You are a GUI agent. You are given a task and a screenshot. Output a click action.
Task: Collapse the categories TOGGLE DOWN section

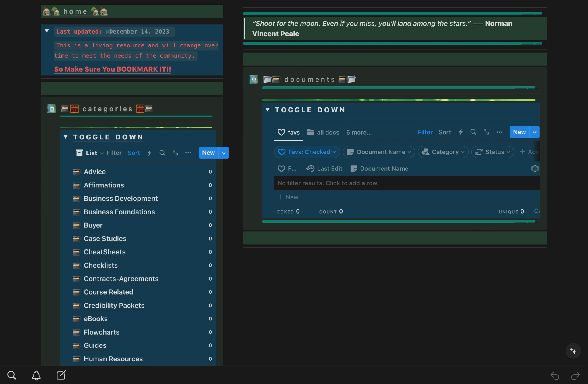(x=66, y=137)
